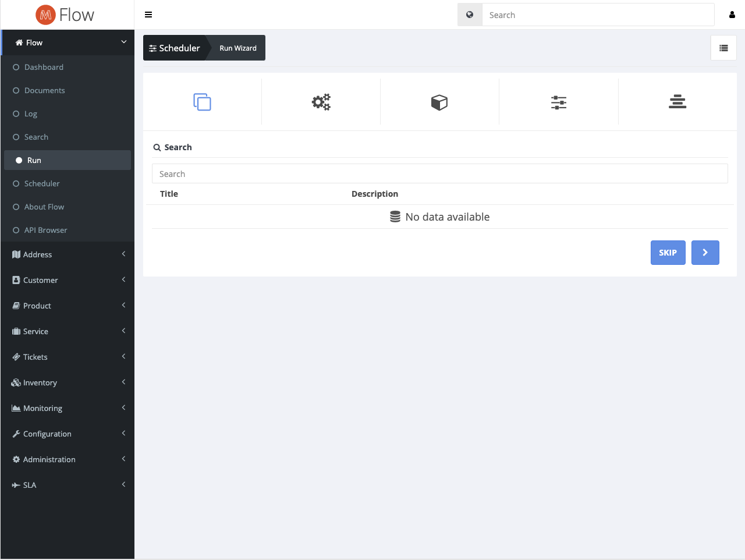Open the Scheduler sidebar item
The width and height of the screenshot is (745, 560).
tap(42, 183)
